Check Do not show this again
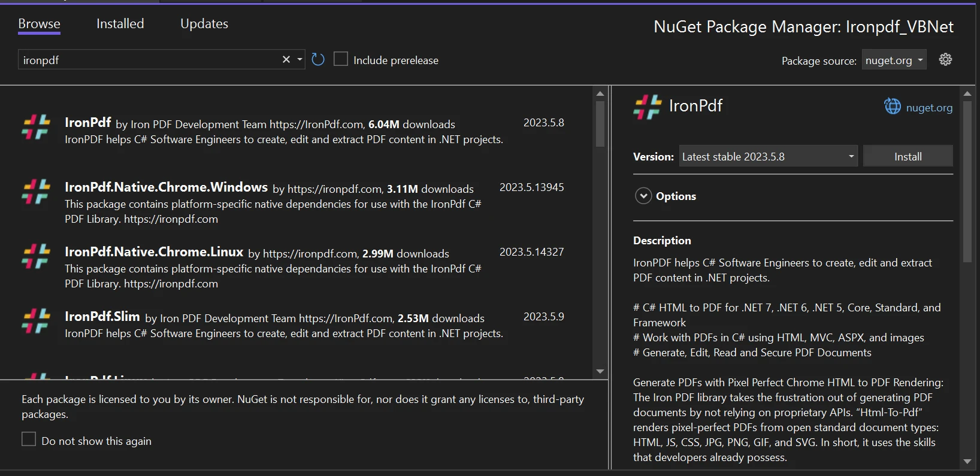Image resolution: width=980 pixels, height=476 pixels. point(29,439)
